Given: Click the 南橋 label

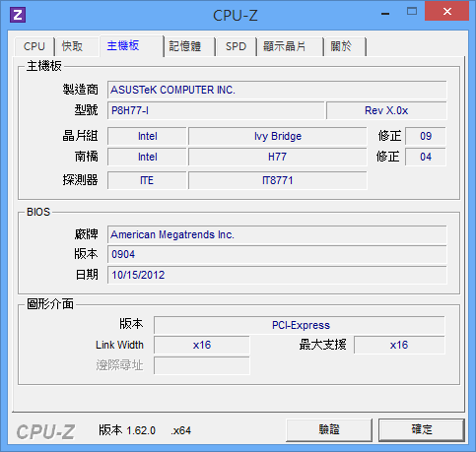Looking at the screenshot, I should (x=87, y=157).
